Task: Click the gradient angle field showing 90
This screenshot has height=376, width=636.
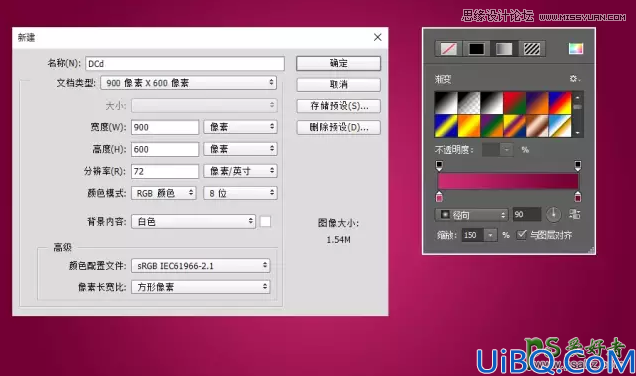Action: coord(526,214)
